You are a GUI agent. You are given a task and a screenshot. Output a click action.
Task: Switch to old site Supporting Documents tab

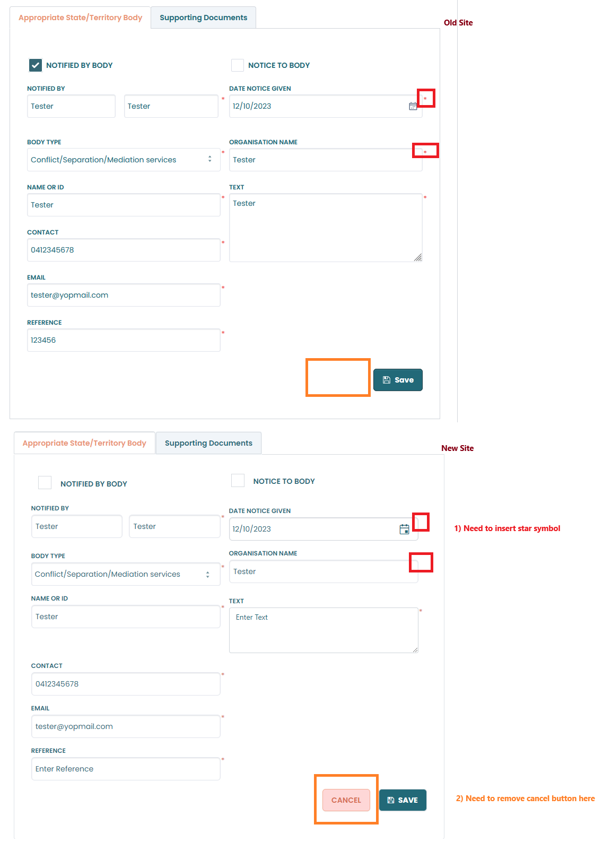[x=204, y=18]
